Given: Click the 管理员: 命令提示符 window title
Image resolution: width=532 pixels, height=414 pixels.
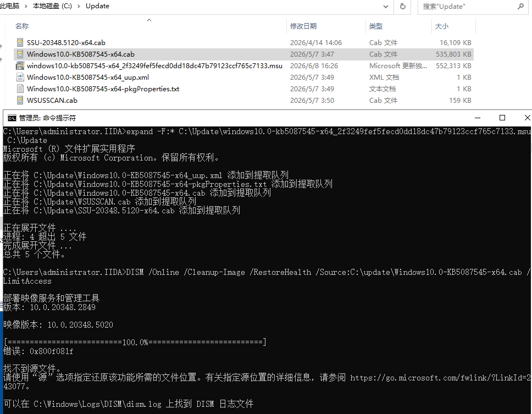Looking at the screenshot, I should [47, 118].
